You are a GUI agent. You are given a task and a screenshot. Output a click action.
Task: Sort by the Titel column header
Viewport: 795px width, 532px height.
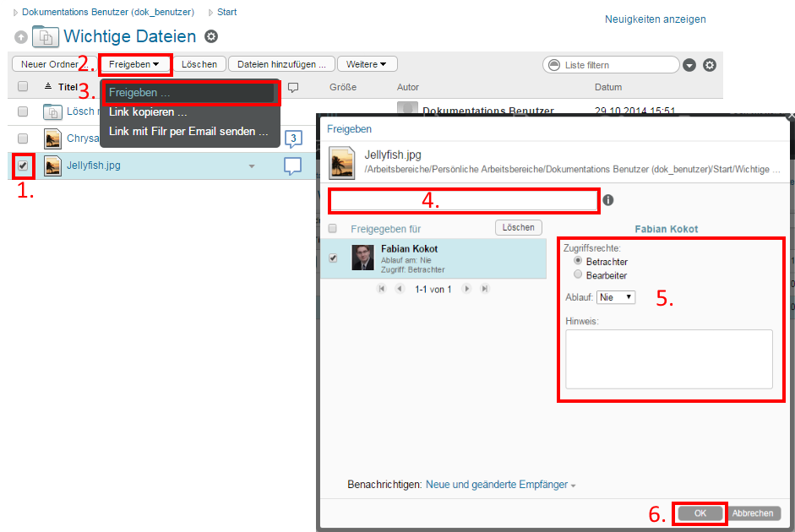click(68, 87)
